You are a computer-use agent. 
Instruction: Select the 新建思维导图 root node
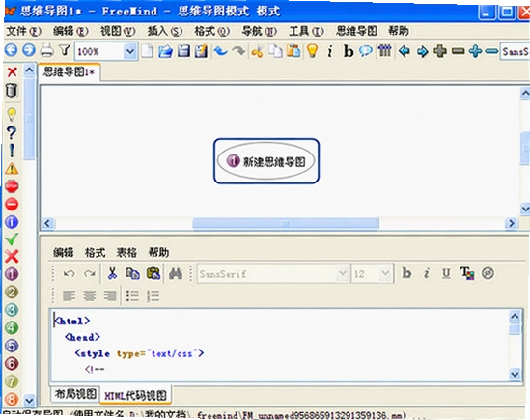[266, 161]
